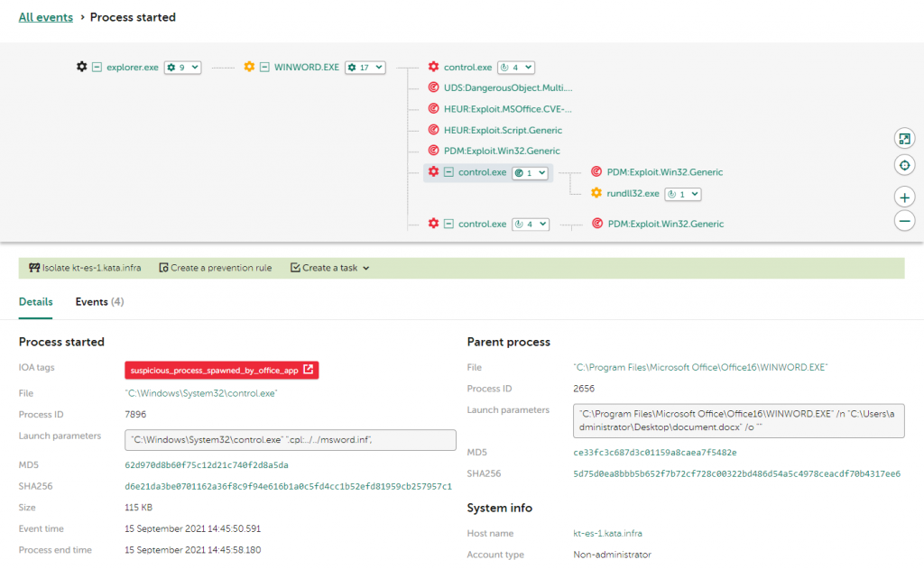Click the Size value 115 KB
The image size is (924, 569).
coord(138,507)
